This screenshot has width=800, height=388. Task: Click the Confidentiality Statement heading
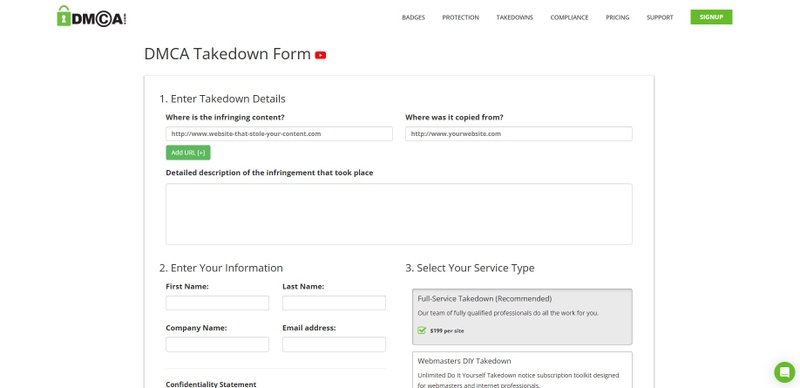pyautogui.click(x=211, y=384)
